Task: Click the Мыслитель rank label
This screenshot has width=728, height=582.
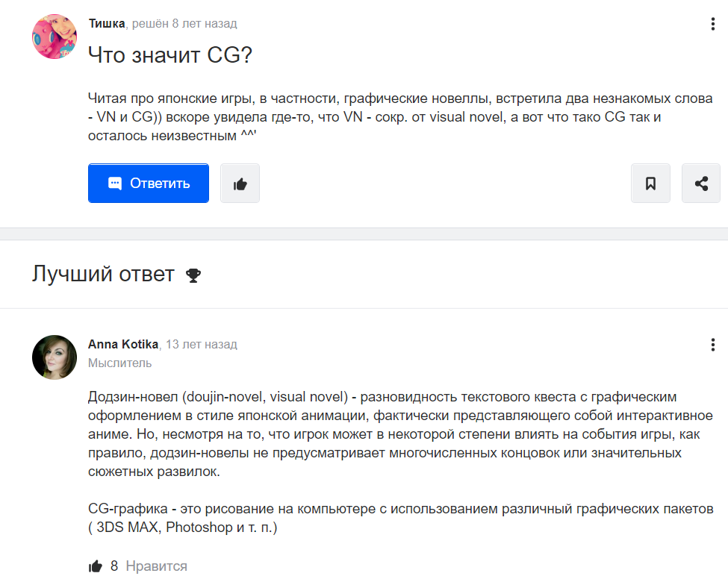Action: pyautogui.click(x=119, y=363)
